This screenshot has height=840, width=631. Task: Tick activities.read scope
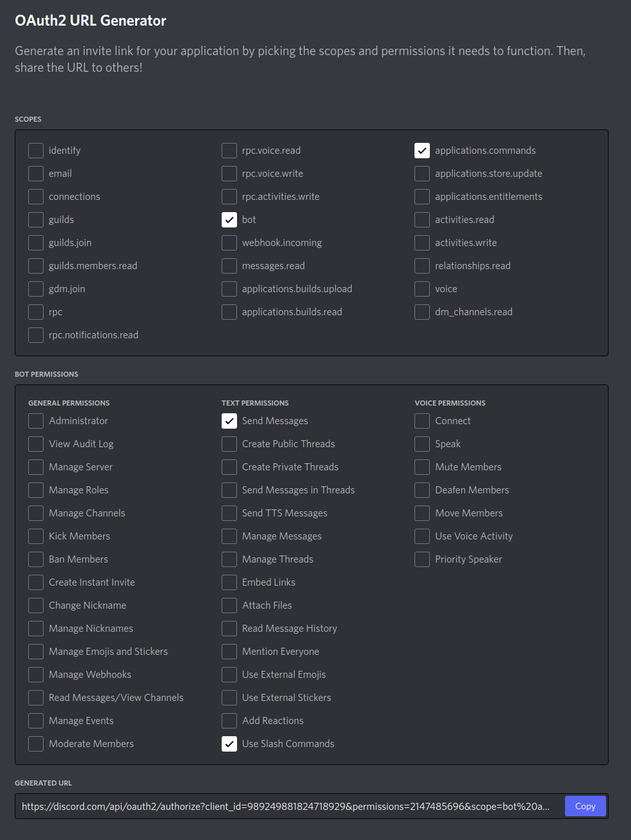pos(422,220)
